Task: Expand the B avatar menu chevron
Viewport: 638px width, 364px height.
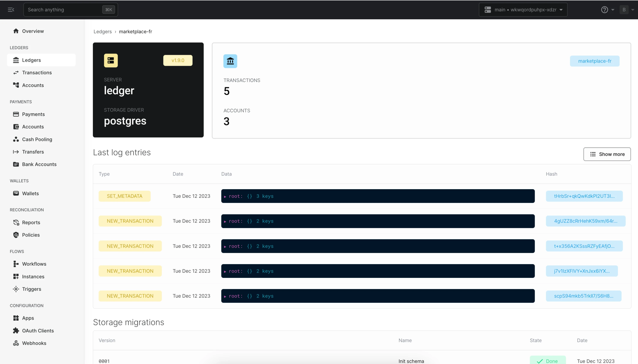Action: [x=633, y=9]
